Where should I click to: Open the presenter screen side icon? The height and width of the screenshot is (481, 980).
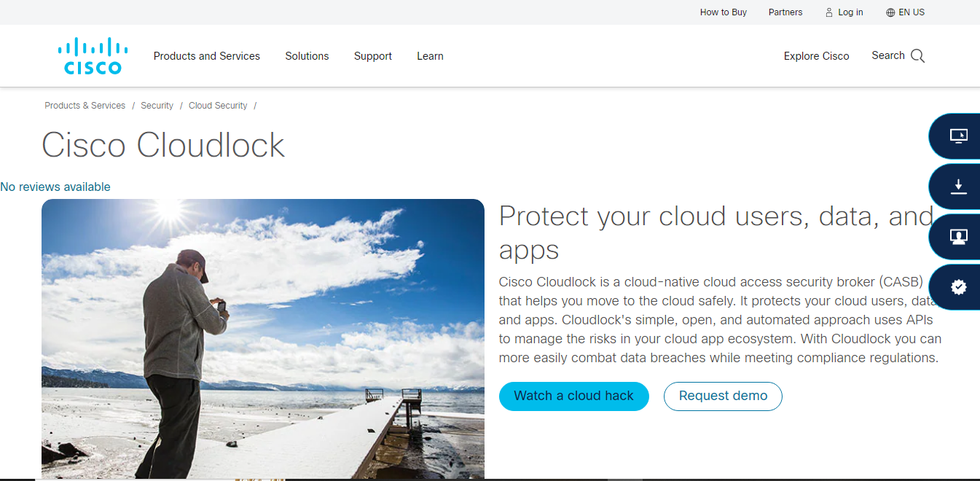958,237
